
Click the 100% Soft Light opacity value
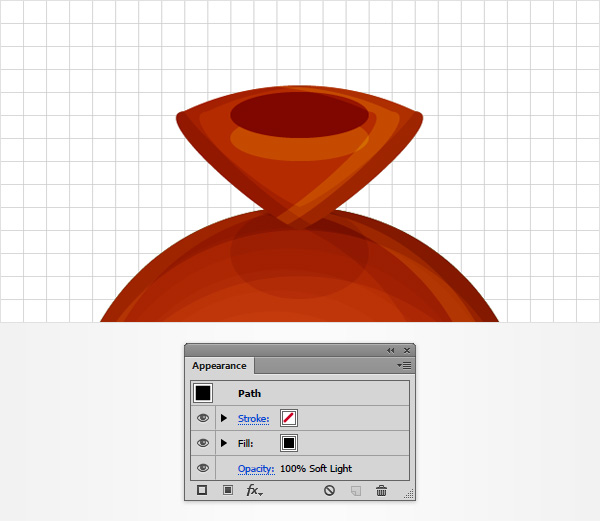pos(316,468)
